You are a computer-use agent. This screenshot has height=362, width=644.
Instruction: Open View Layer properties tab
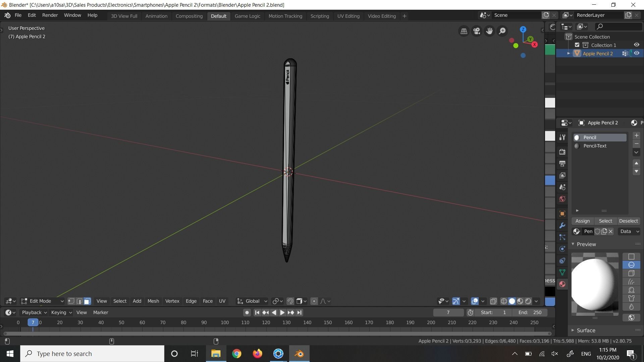pos(562,175)
